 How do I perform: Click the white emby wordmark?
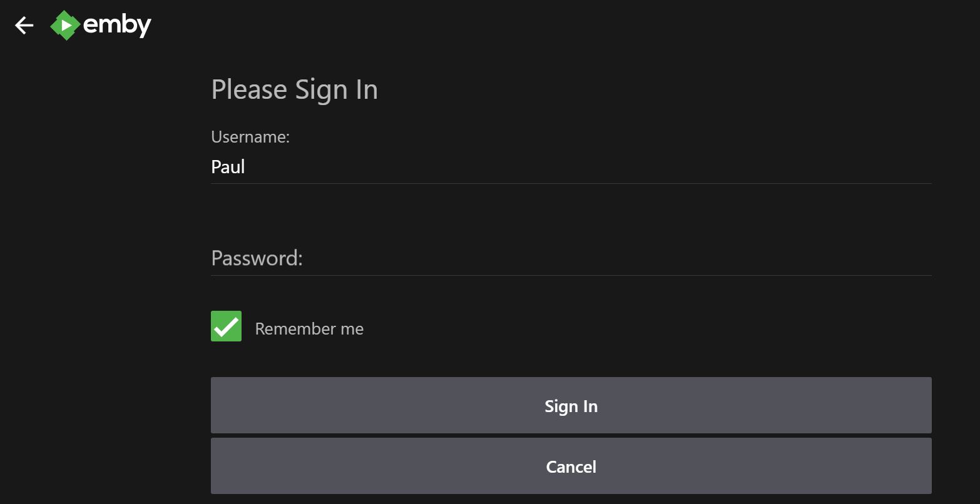click(119, 25)
